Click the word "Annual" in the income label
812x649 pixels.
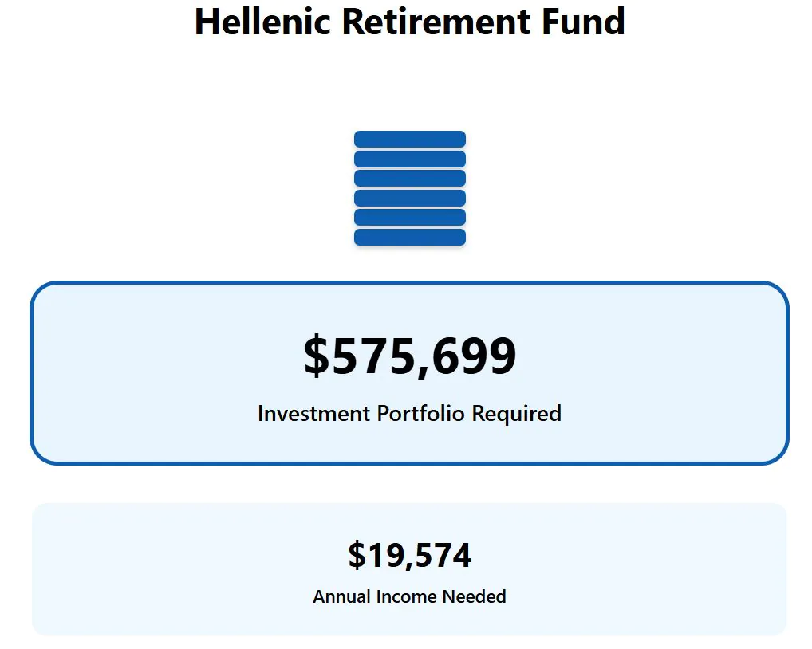pyautogui.click(x=341, y=596)
